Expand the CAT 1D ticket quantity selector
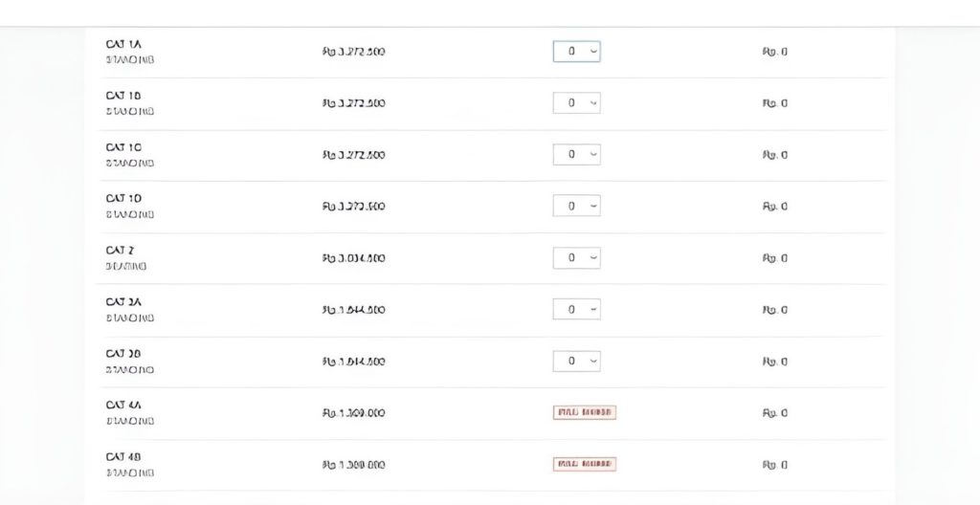Image resolution: width=980 pixels, height=505 pixels. [576, 206]
